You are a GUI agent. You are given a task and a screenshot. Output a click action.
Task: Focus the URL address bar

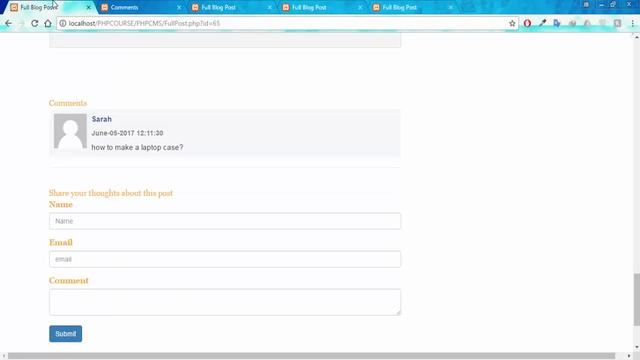(286, 23)
